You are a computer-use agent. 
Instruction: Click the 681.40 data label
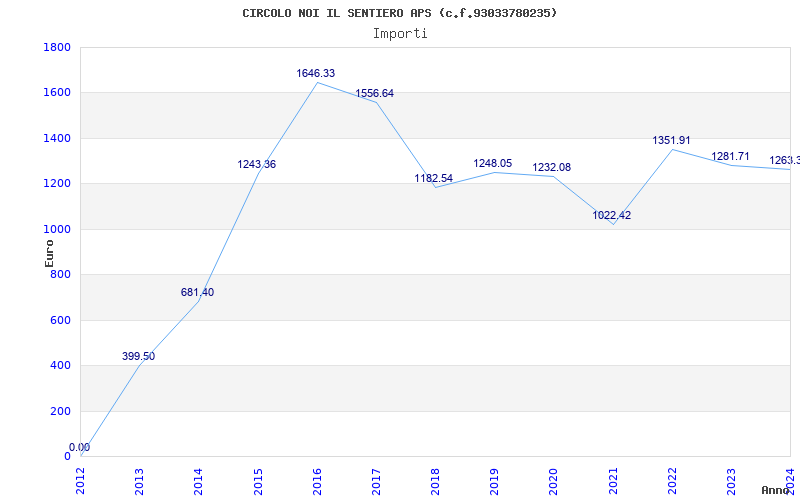point(197,293)
